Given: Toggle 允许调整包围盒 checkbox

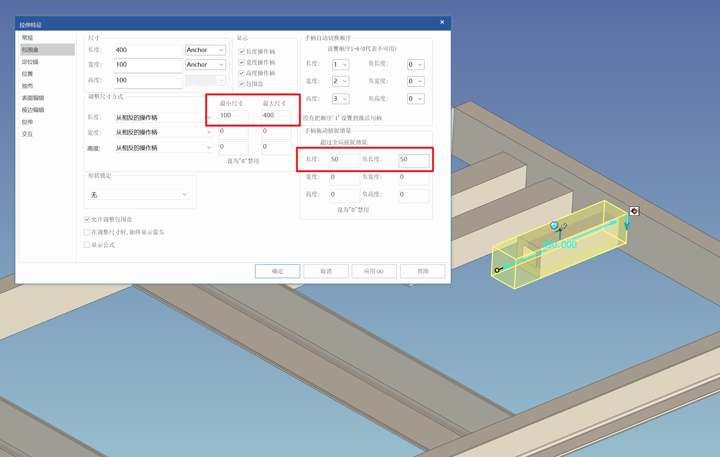Looking at the screenshot, I should (88, 219).
